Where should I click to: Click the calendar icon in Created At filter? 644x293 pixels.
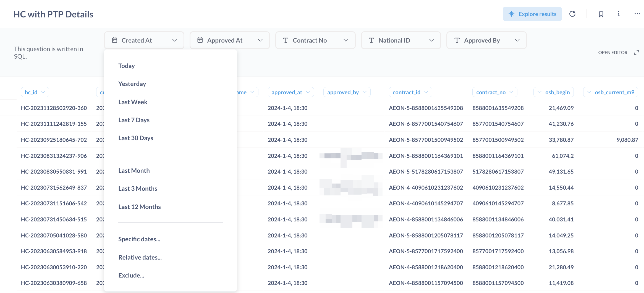[115, 40]
